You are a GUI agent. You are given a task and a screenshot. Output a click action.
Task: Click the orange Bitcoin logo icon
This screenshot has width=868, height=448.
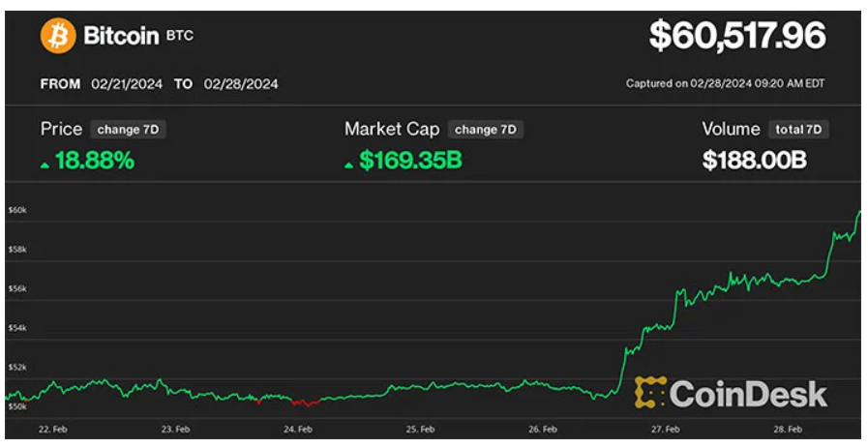tap(57, 36)
